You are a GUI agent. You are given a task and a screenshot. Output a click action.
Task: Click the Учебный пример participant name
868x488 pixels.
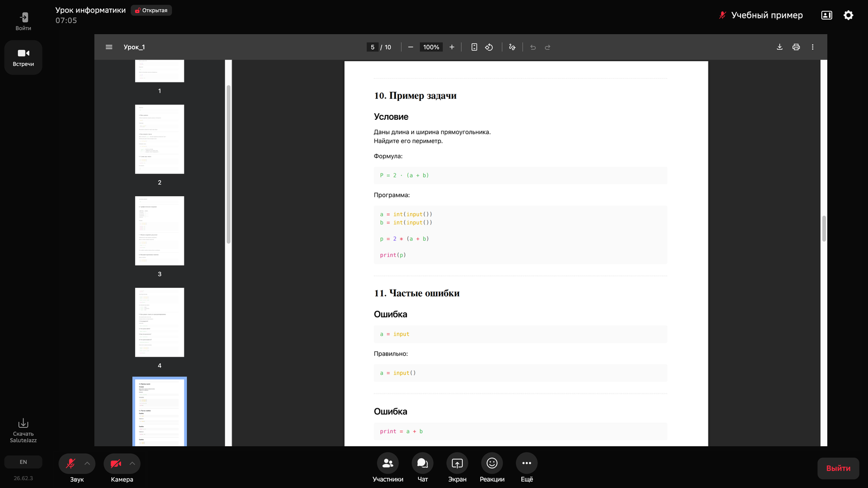click(767, 15)
